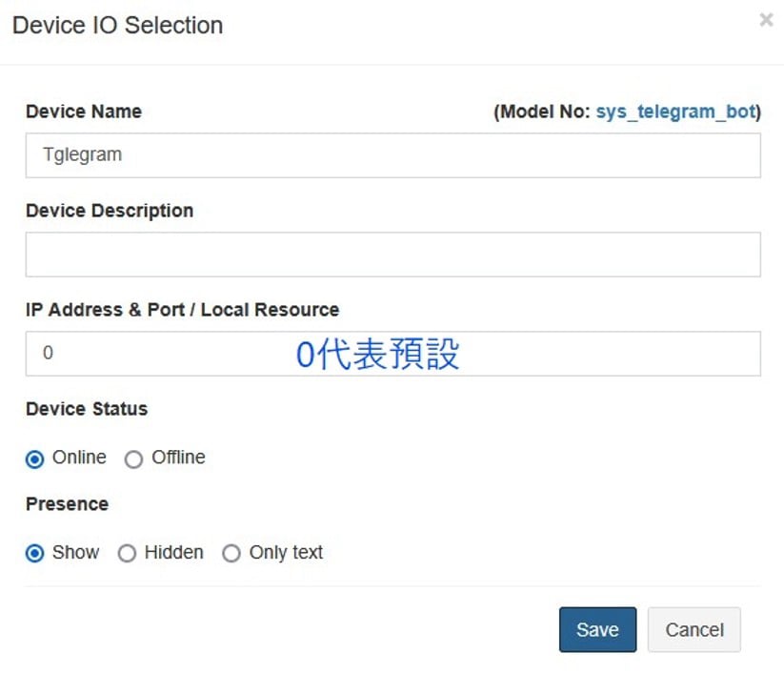Open the sys_telegram_bot model link

click(675, 112)
